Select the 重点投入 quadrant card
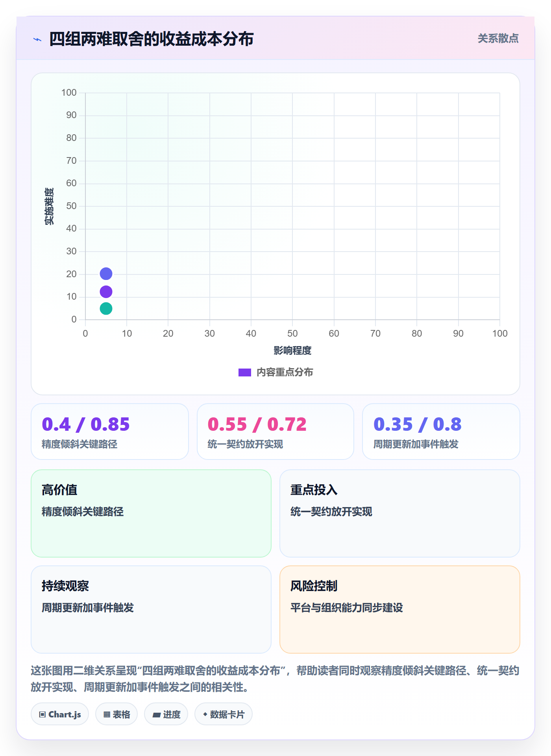551x756 pixels. tap(400, 513)
